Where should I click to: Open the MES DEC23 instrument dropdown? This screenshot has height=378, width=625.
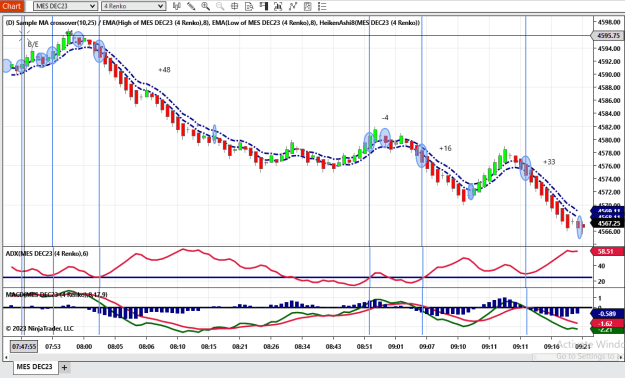coord(65,6)
